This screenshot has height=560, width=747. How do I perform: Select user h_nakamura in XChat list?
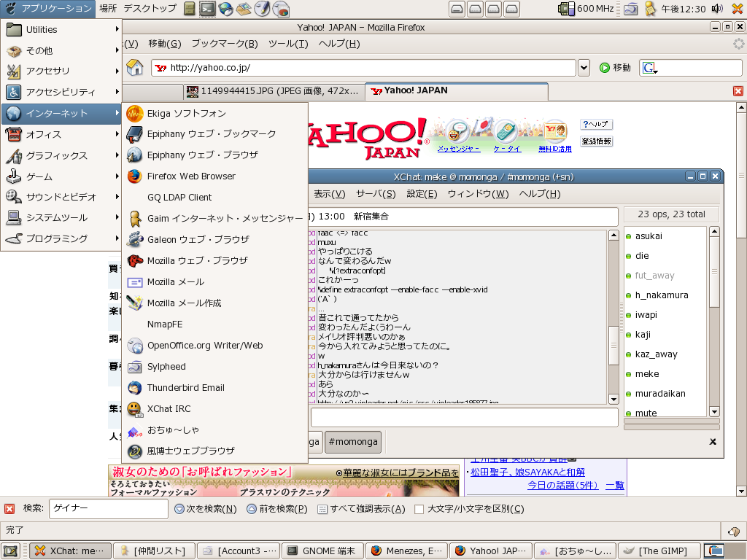point(661,295)
